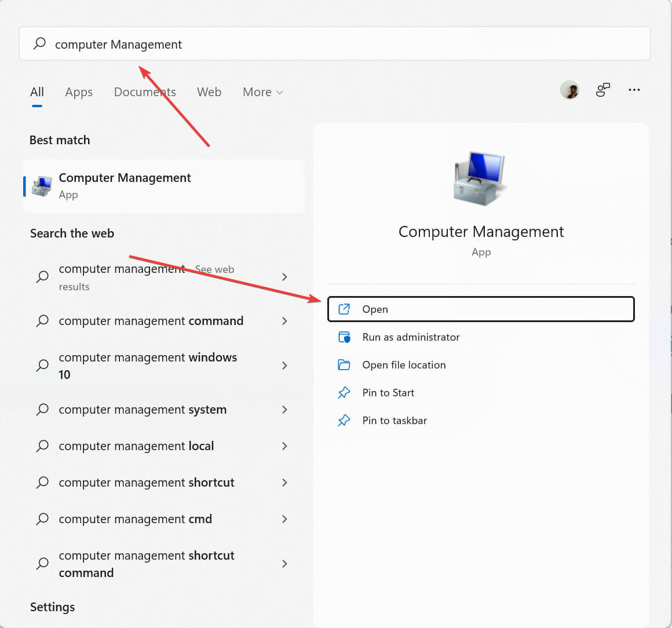
Task: Click the large Computer Management icon in details pane
Action: click(x=480, y=178)
